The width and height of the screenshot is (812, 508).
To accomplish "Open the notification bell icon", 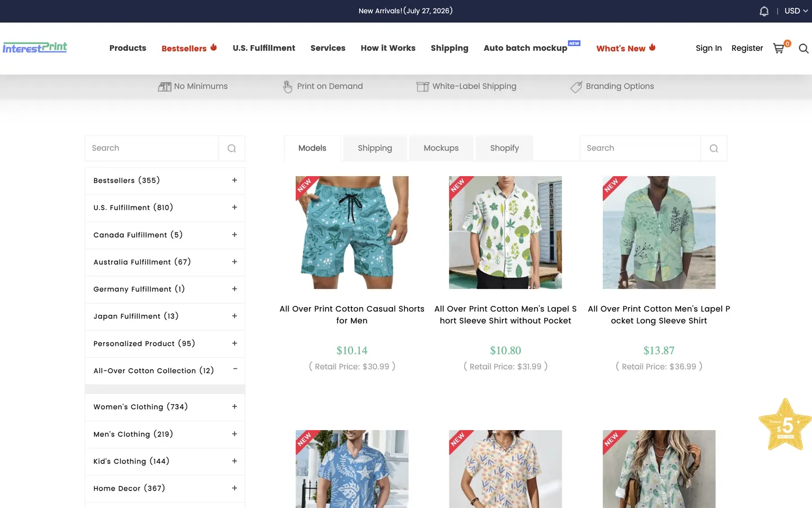I will tap(764, 11).
